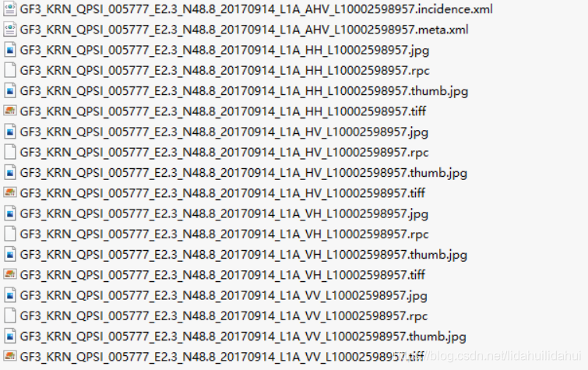
Task: Click the meta.xml file icon
Action: (x=10, y=30)
